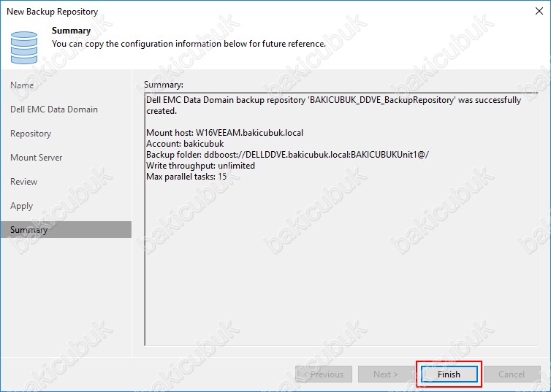Click the 'Backup folder: ddboost://' line
Screen dimensions: 551x392
coord(287,155)
